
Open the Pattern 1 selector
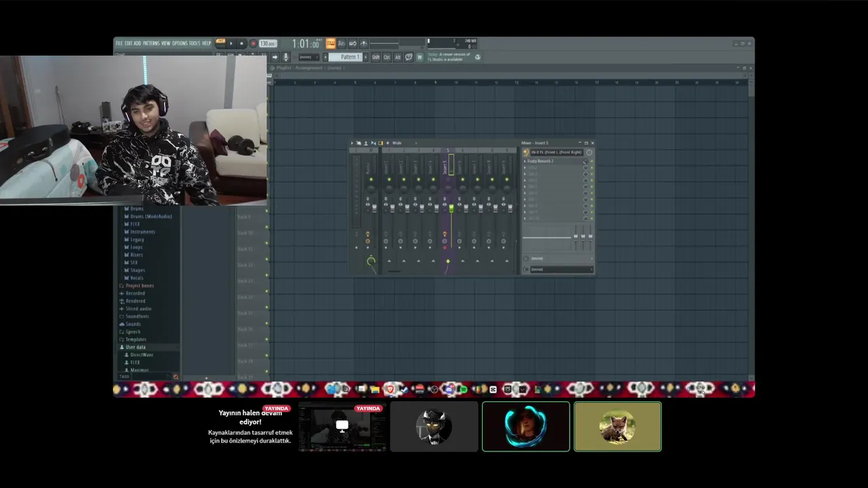pyautogui.click(x=347, y=57)
